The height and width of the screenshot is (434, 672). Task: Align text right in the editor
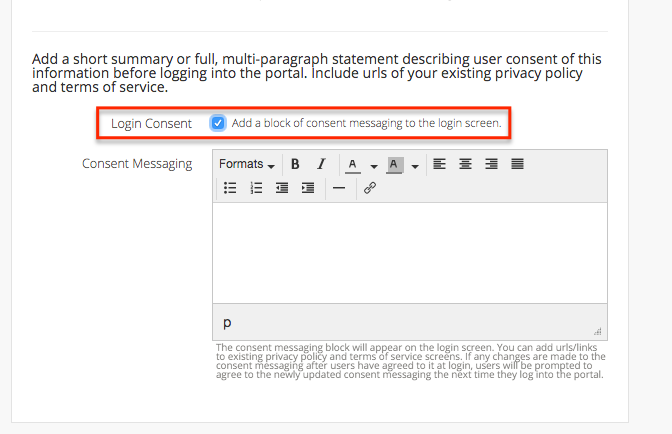point(491,164)
